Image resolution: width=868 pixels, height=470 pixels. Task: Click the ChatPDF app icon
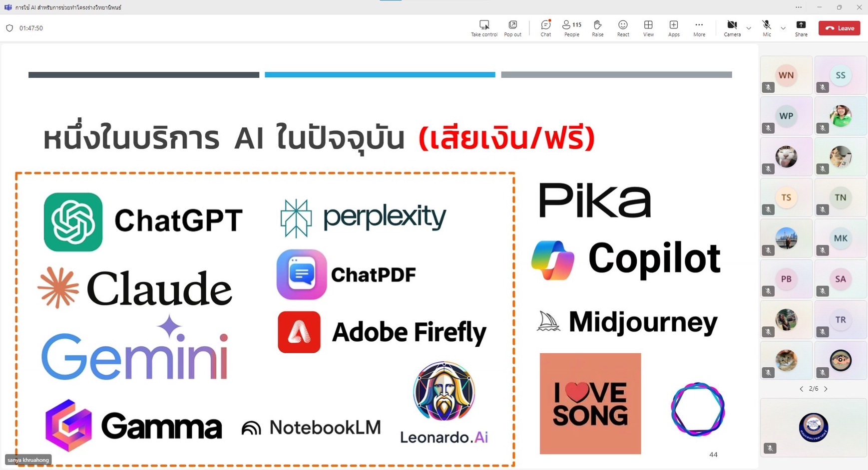tap(302, 274)
